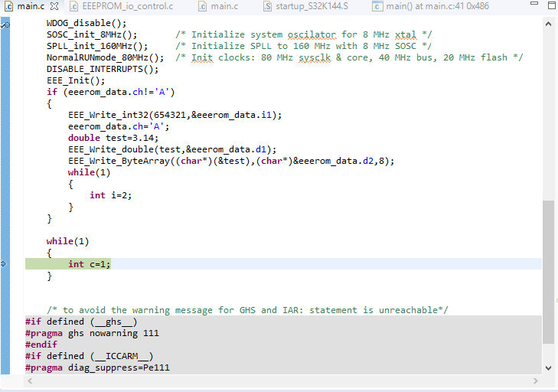Click the outer while(1) loop statement
The image size is (558, 392).
(x=67, y=241)
